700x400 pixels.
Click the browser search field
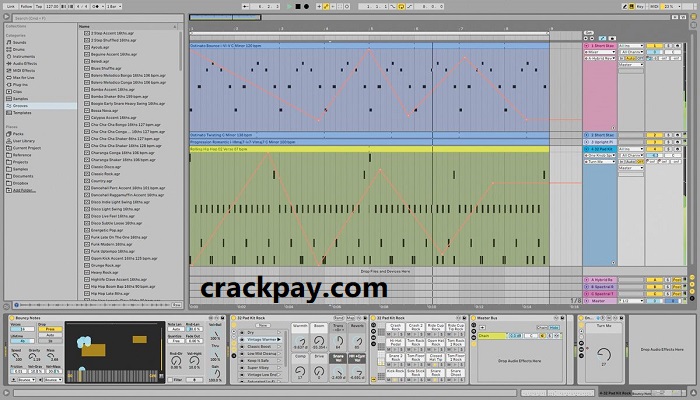coord(97,18)
